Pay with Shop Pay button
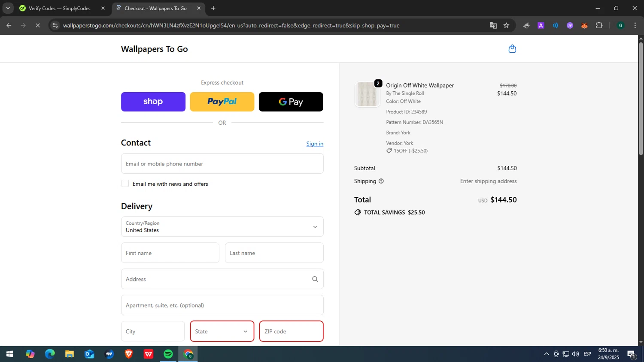Screen dimensions: 644x362 click(153, 102)
